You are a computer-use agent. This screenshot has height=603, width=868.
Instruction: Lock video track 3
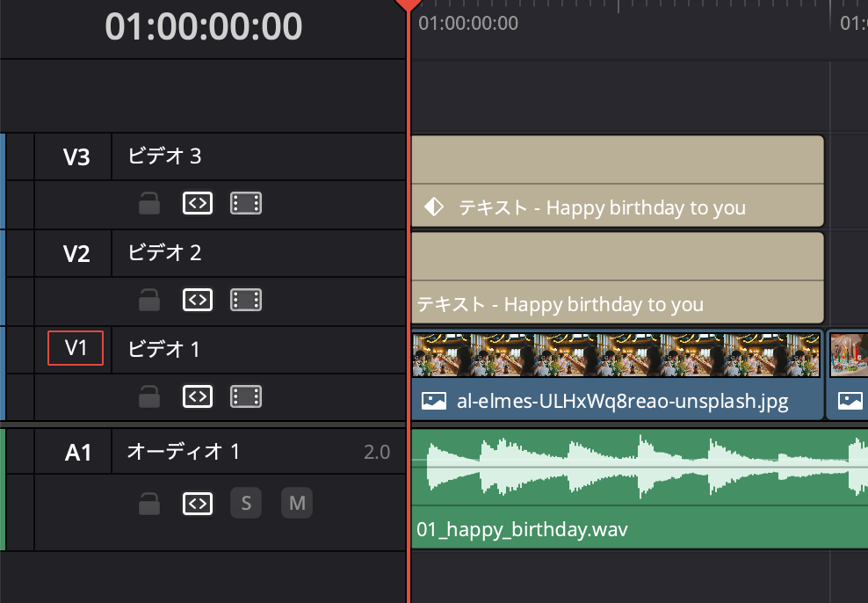(x=148, y=203)
